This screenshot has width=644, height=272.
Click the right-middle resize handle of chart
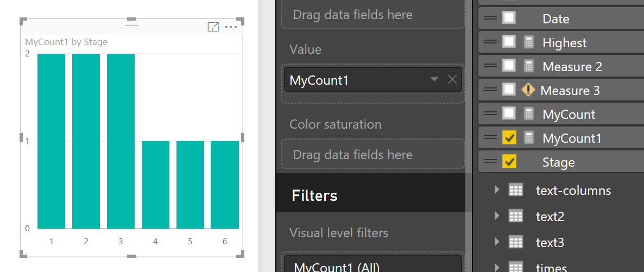(x=243, y=138)
